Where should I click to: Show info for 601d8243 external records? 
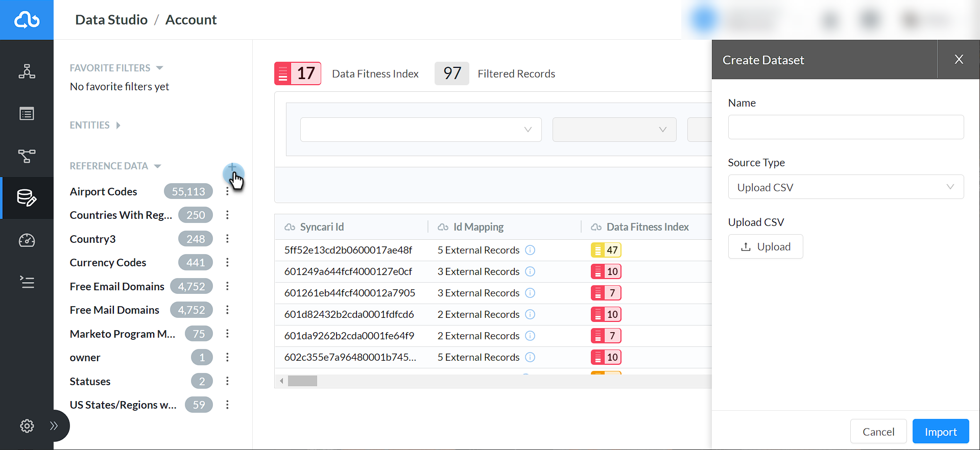pos(530,314)
